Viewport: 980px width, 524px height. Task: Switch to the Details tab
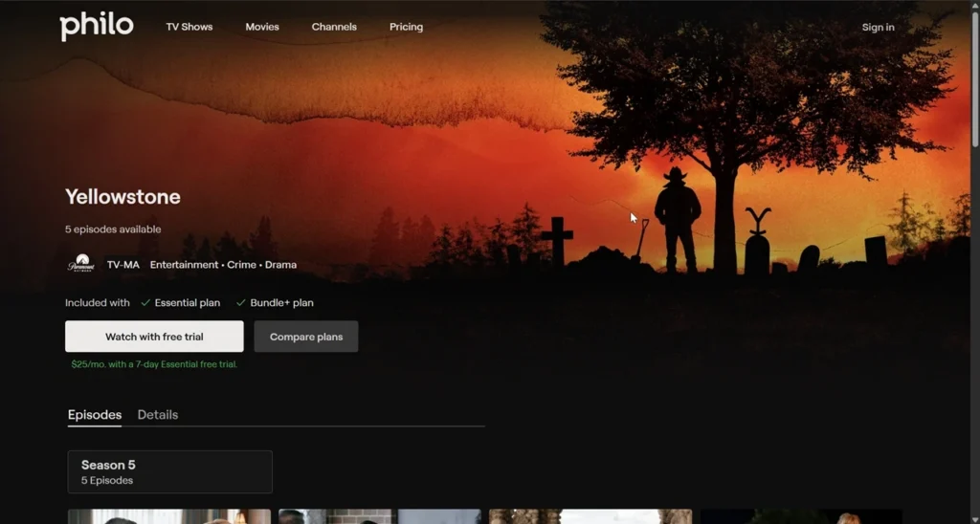point(158,415)
